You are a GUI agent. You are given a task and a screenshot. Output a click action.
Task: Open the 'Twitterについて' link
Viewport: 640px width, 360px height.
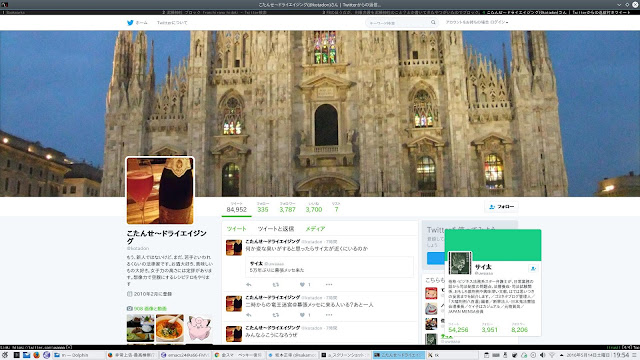point(172,23)
